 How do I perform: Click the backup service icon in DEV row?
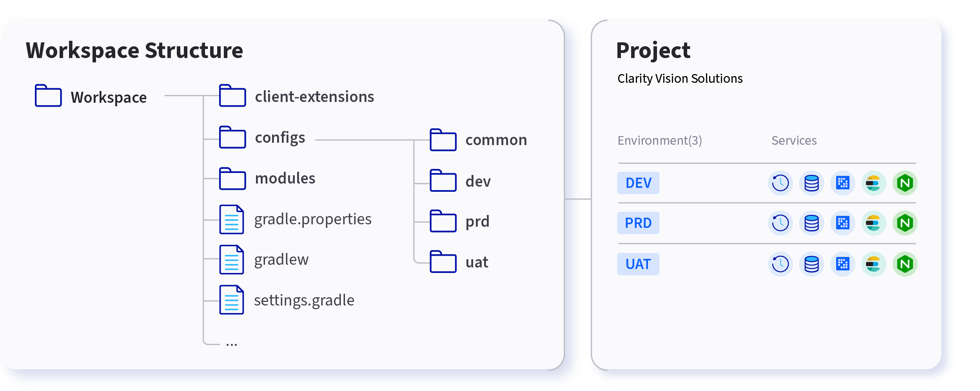(780, 183)
